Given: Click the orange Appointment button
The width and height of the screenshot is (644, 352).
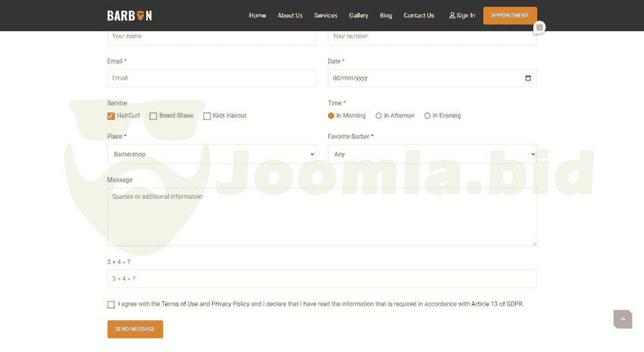Looking at the screenshot, I should [x=510, y=15].
